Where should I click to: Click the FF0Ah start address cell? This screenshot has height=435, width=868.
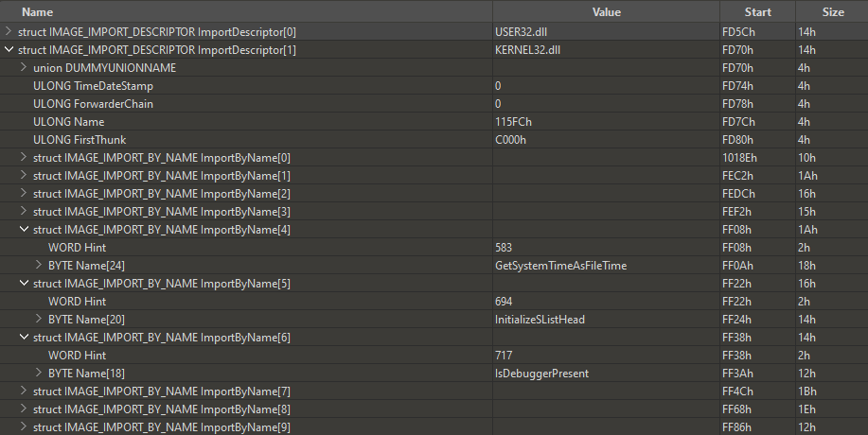click(757, 266)
